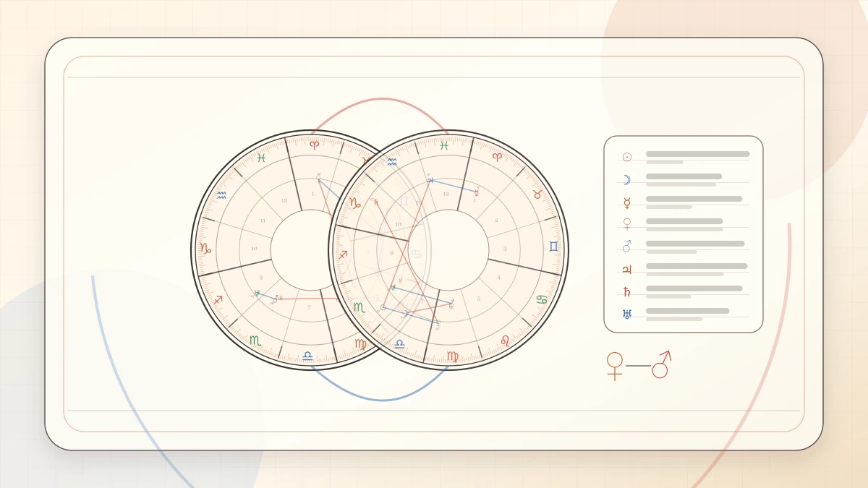Choose Libra sign on the right chart wheel

coord(399,344)
